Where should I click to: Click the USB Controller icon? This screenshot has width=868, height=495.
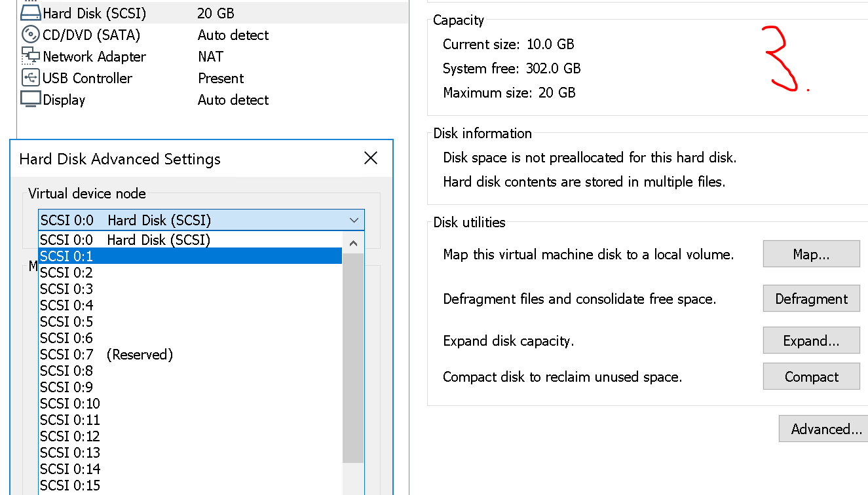point(31,78)
